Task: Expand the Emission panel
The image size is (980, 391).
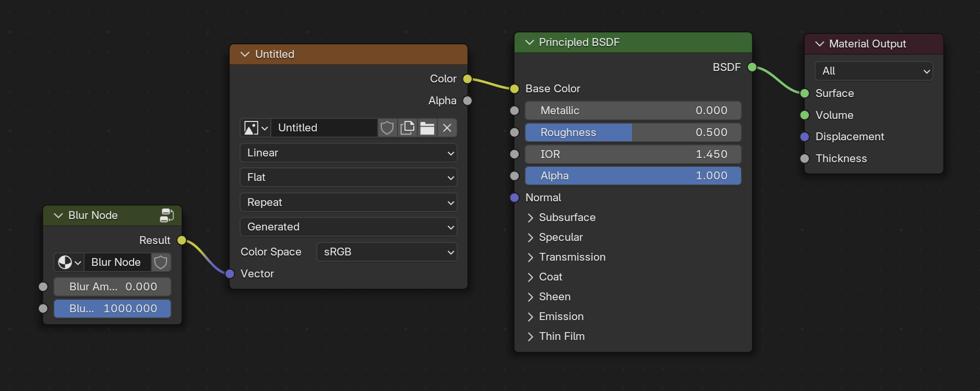Action: 530,316
